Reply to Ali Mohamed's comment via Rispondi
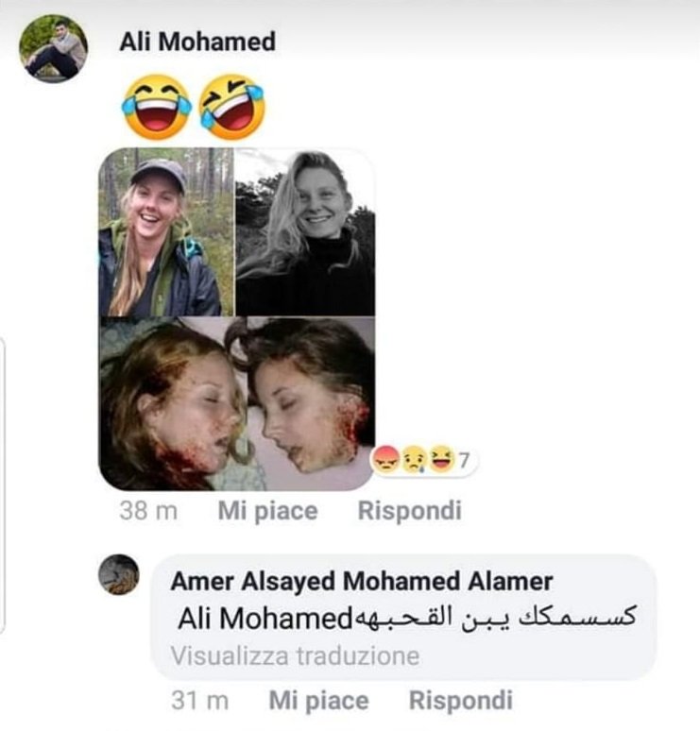The image size is (700, 731). point(409,511)
